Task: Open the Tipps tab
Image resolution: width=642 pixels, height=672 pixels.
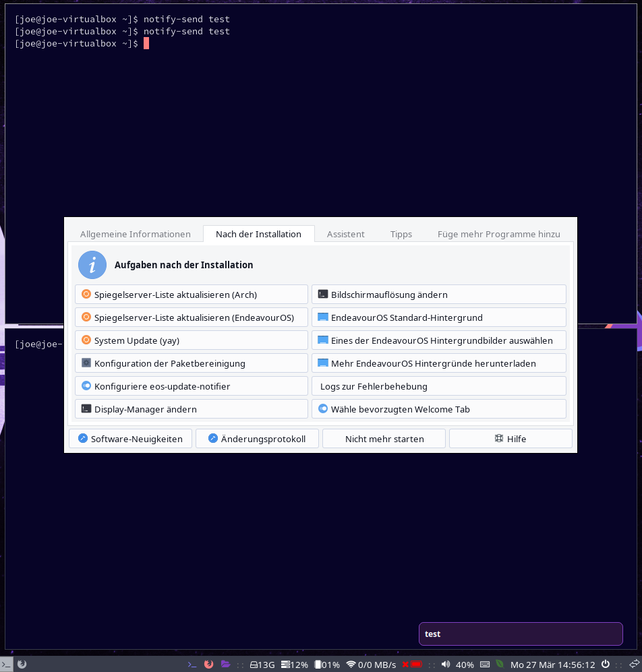Action: pos(401,234)
